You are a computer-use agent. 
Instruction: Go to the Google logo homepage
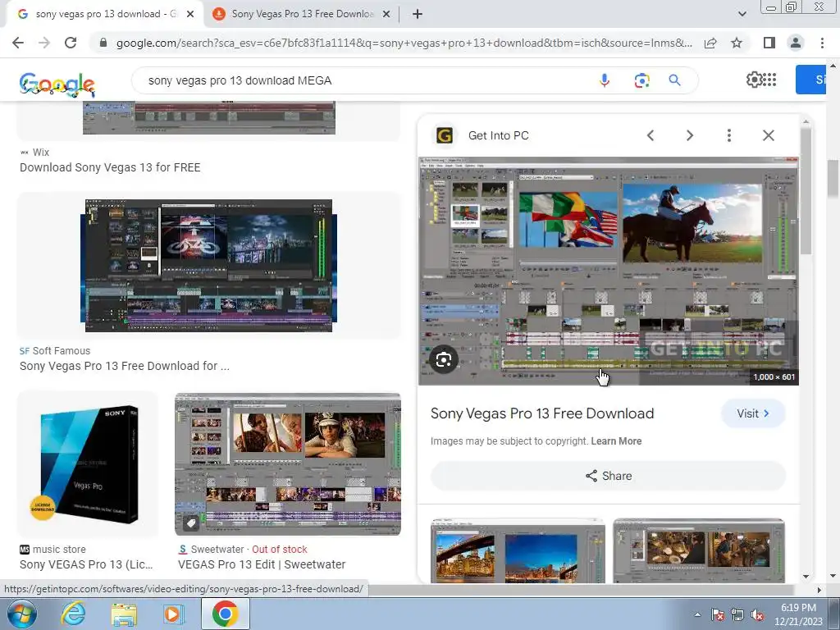[x=57, y=84]
